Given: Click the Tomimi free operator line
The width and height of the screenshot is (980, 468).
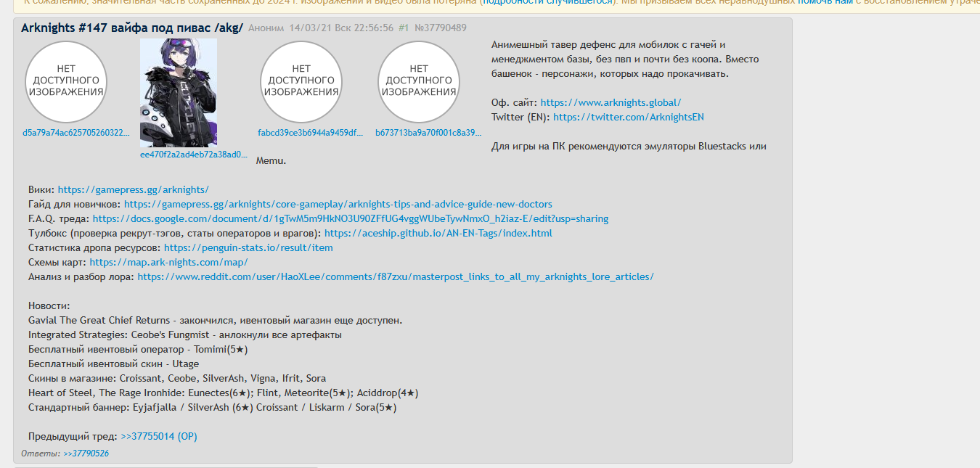Looking at the screenshot, I should (x=137, y=350).
